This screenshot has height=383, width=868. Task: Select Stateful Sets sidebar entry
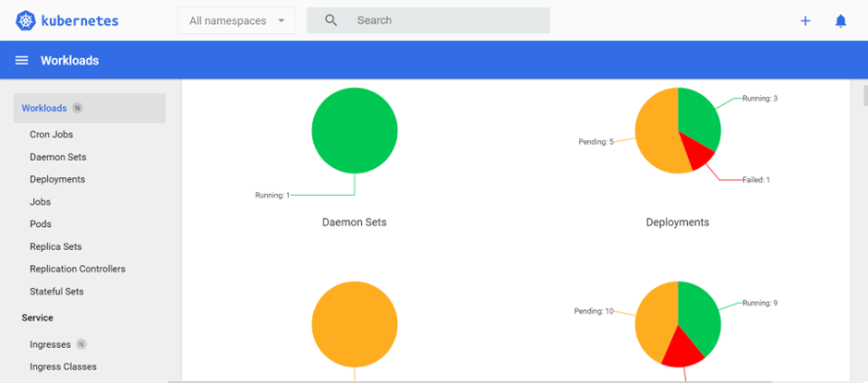56,292
